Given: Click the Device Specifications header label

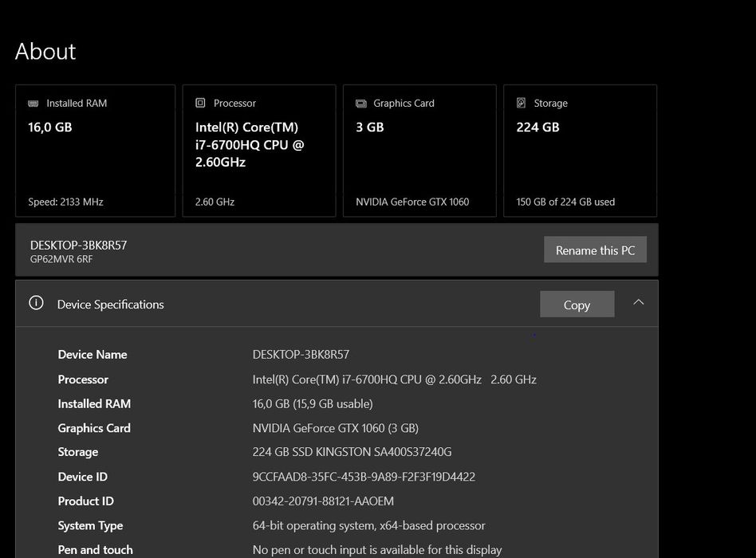Looking at the screenshot, I should [110, 305].
